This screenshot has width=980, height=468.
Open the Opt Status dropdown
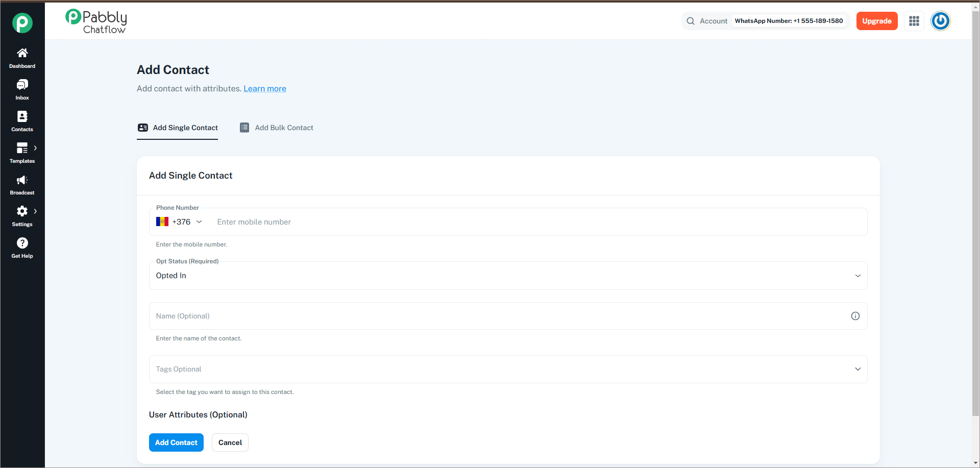508,276
